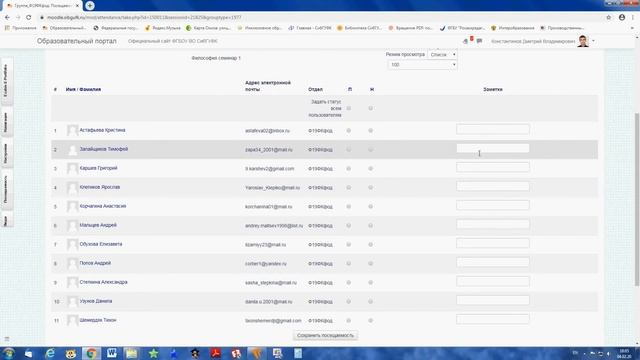The image size is (640, 360).
Task: Open the Интеробразование bookmark
Action: pyautogui.click(x=512, y=28)
